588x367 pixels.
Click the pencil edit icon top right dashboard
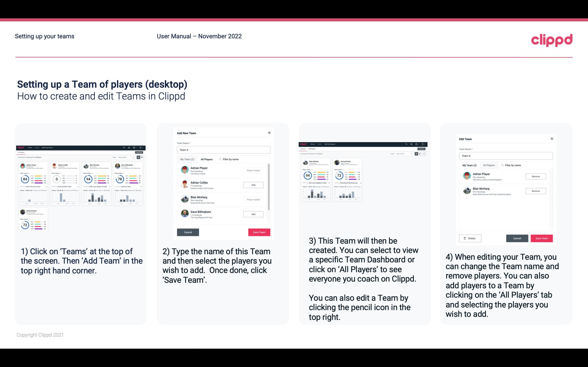coord(424,153)
